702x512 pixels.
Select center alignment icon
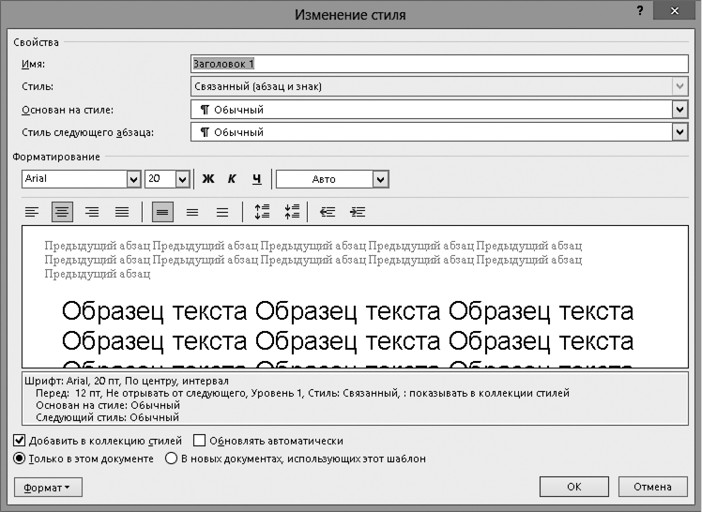62,212
